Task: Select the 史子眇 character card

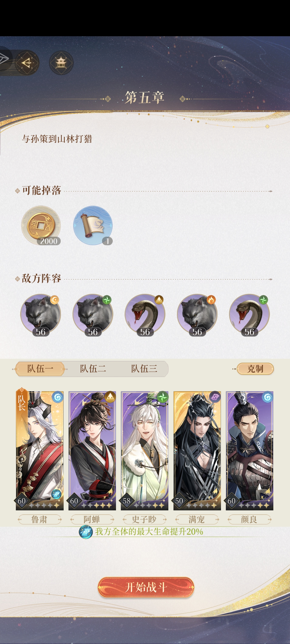Action: pos(144,451)
